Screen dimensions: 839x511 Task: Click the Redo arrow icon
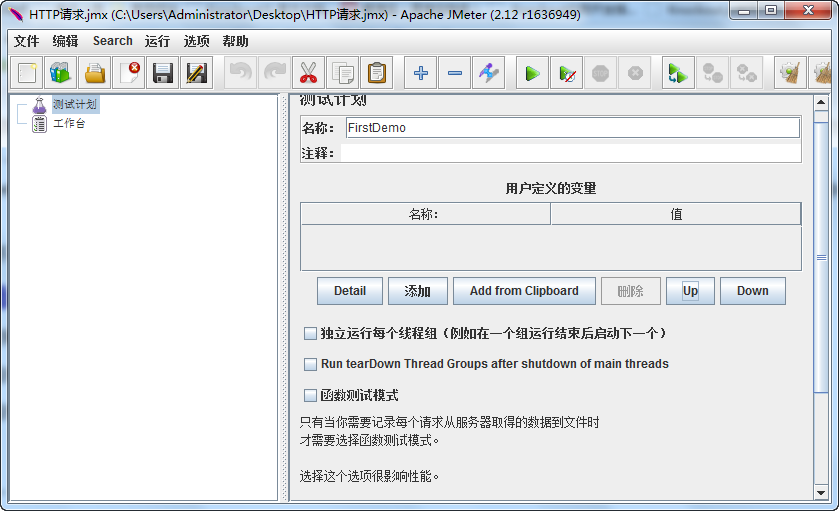tap(274, 73)
